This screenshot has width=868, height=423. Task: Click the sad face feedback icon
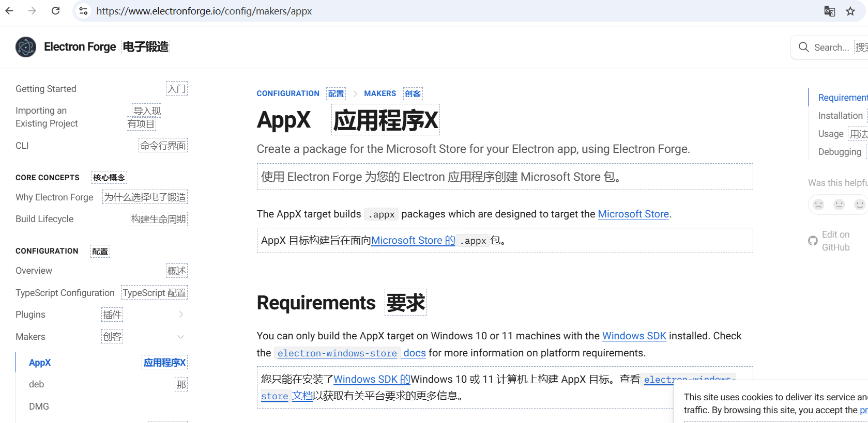coord(818,205)
